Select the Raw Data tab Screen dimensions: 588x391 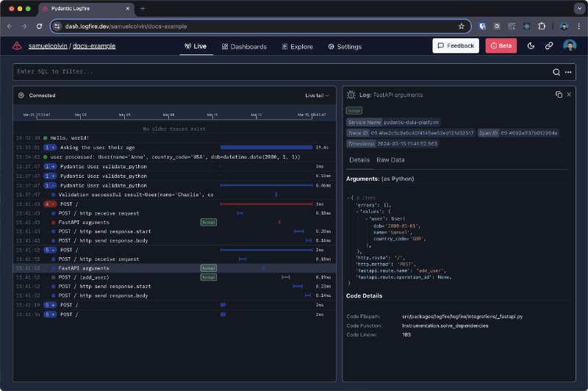390,160
